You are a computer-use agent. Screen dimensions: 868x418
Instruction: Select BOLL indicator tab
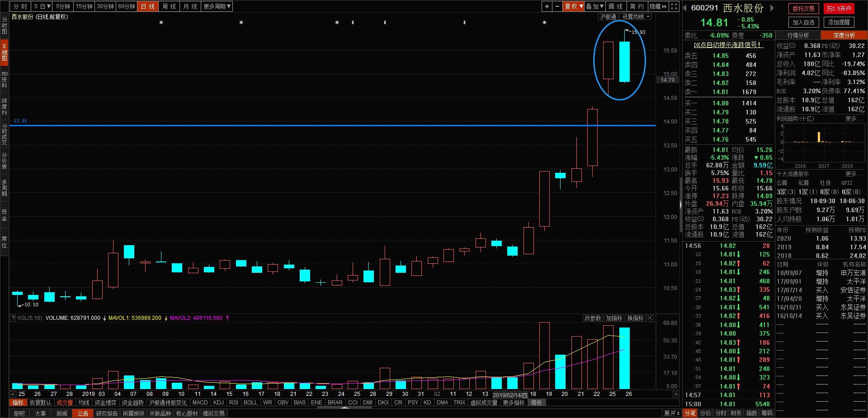(x=250, y=403)
